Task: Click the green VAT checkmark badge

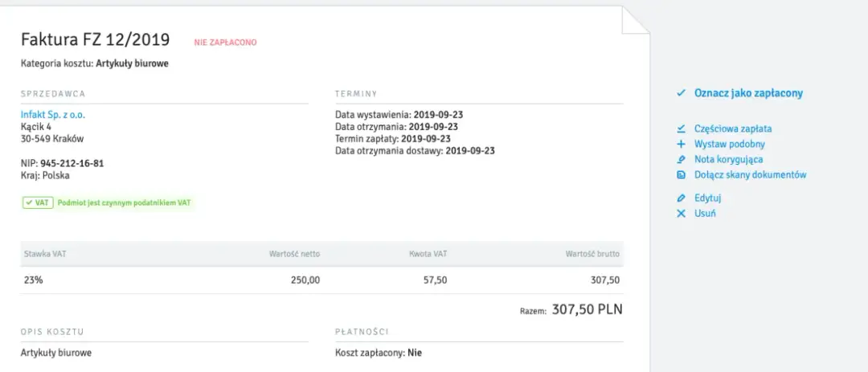Action: pyautogui.click(x=38, y=203)
